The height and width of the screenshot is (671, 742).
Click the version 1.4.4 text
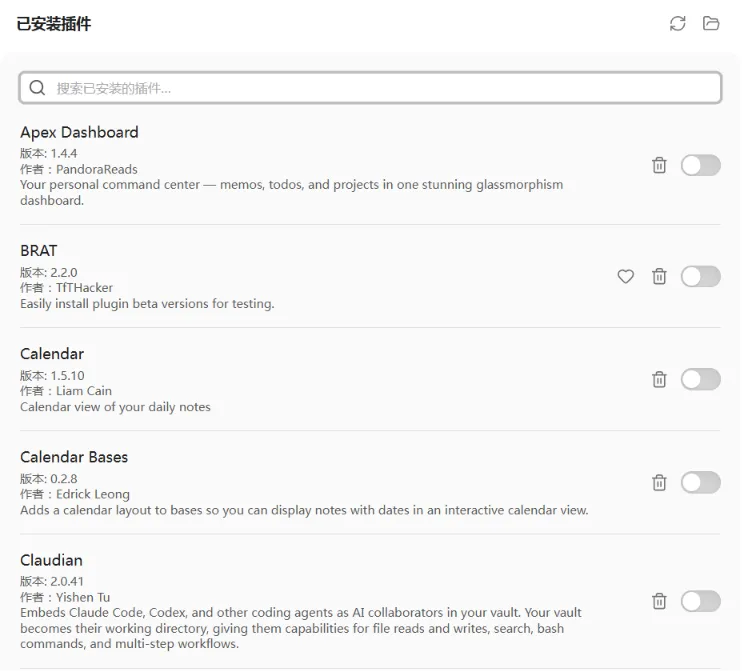(x=48, y=153)
